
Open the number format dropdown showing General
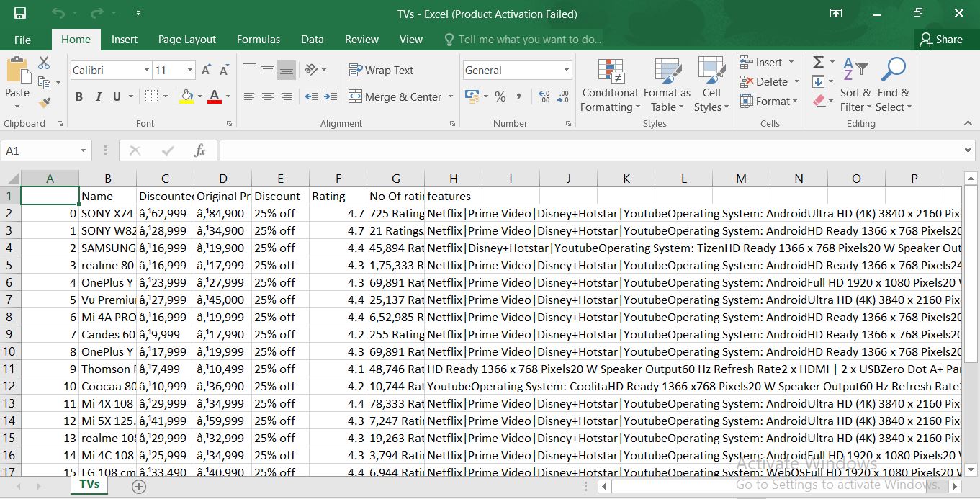pos(567,71)
